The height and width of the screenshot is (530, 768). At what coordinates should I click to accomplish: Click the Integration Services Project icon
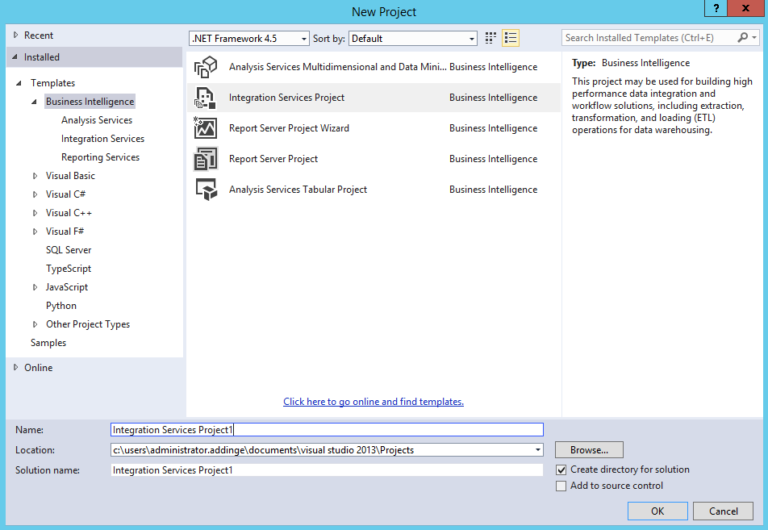tap(206, 97)
